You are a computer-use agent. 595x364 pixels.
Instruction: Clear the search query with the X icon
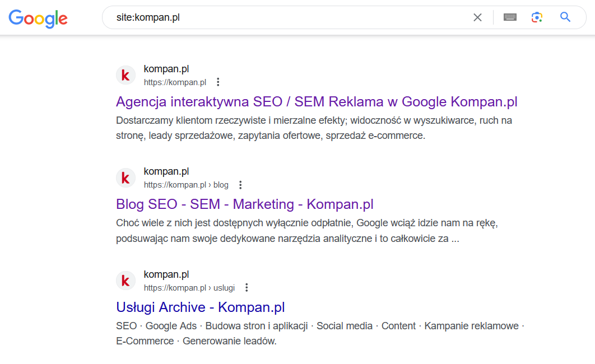coord(477,17)
